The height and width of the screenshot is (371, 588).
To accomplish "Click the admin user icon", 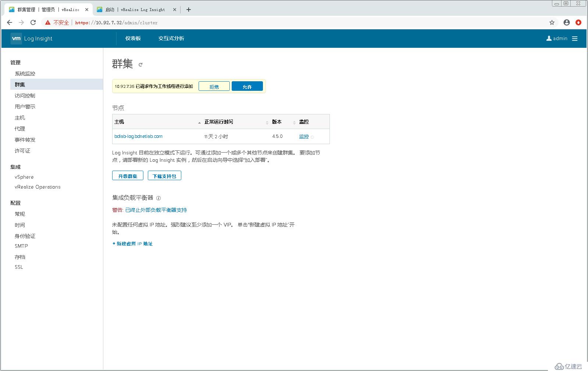I will tap(549, 38).
